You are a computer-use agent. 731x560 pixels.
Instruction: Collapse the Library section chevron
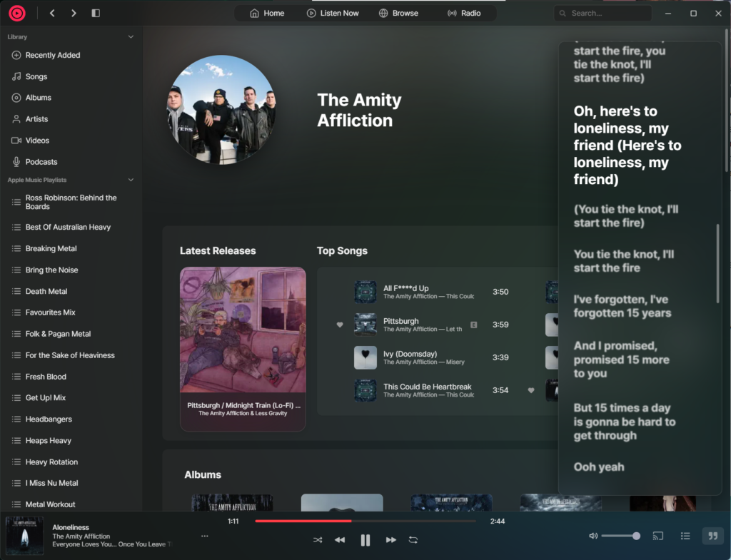coord(131,36)
